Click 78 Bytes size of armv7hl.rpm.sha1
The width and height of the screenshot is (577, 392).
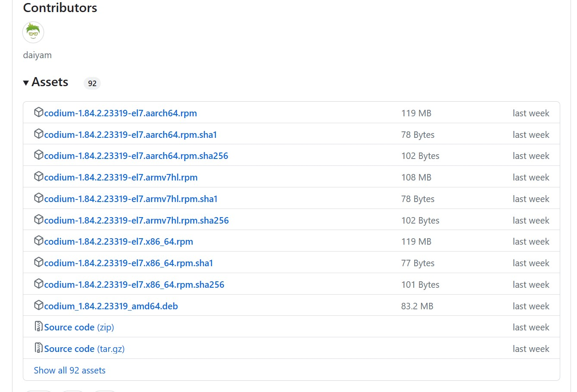coord(418,199)
